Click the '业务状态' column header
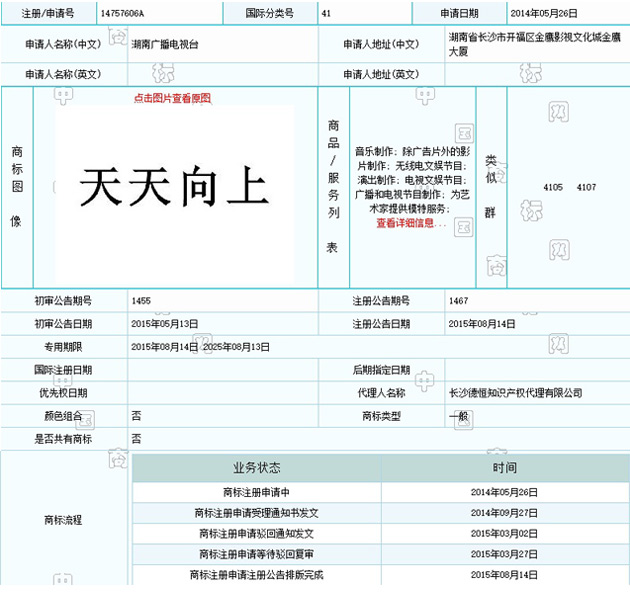This screenshot has height=593, width=630. click(x=257, y=468)
